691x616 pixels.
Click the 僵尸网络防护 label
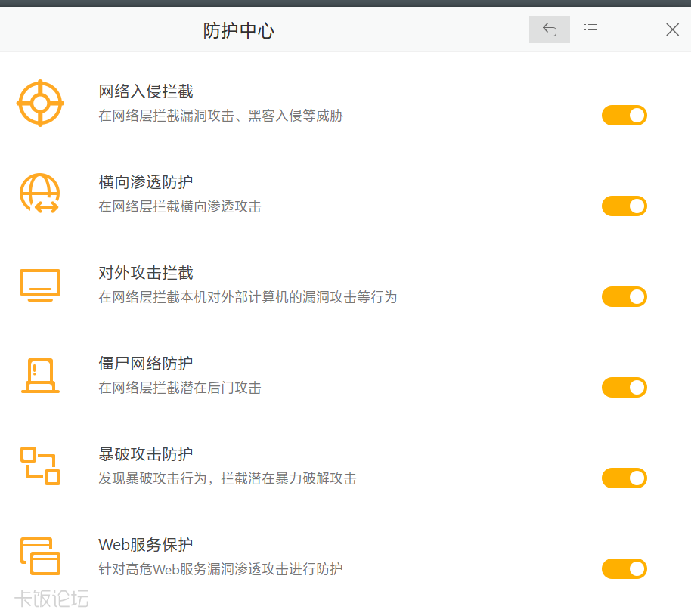146,364
